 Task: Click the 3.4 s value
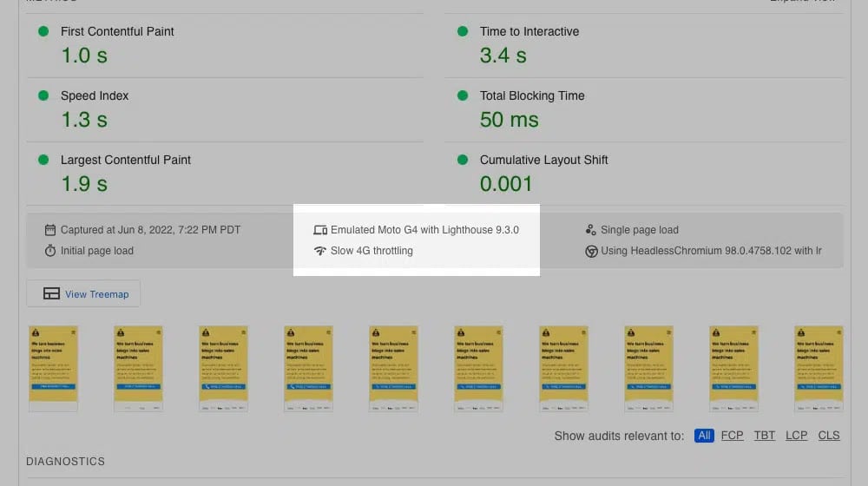pyautogui.click(x=503, y=56)
